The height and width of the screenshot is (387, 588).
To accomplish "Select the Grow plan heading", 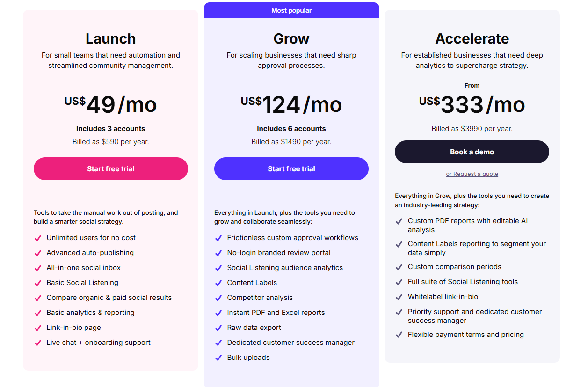I will coord(291,38).
